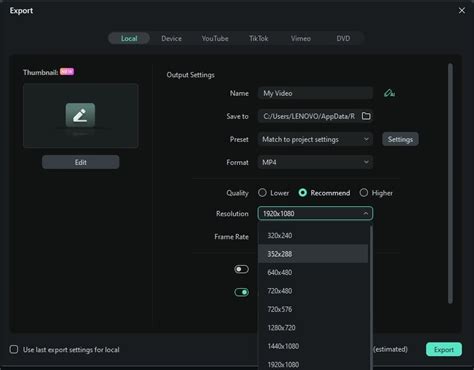Choose 1920x1080 in the resolution list
474x370 pixels.
pyautogui.click(x=313, y=364)
